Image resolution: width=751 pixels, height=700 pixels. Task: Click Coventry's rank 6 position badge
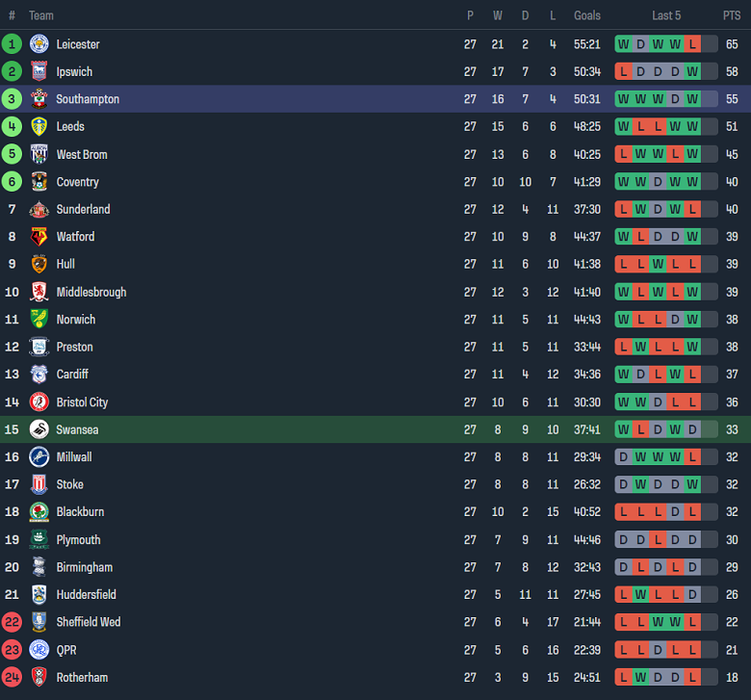pos(12,182)
